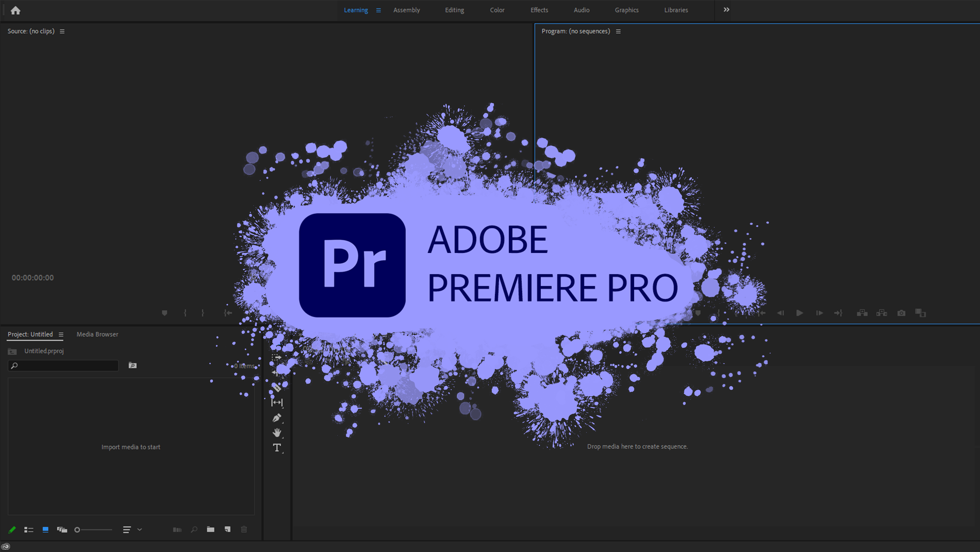This screenshot has width=980, height=552.
Task: Switch to the Effects workspace
Action: (x=539, y=10)
